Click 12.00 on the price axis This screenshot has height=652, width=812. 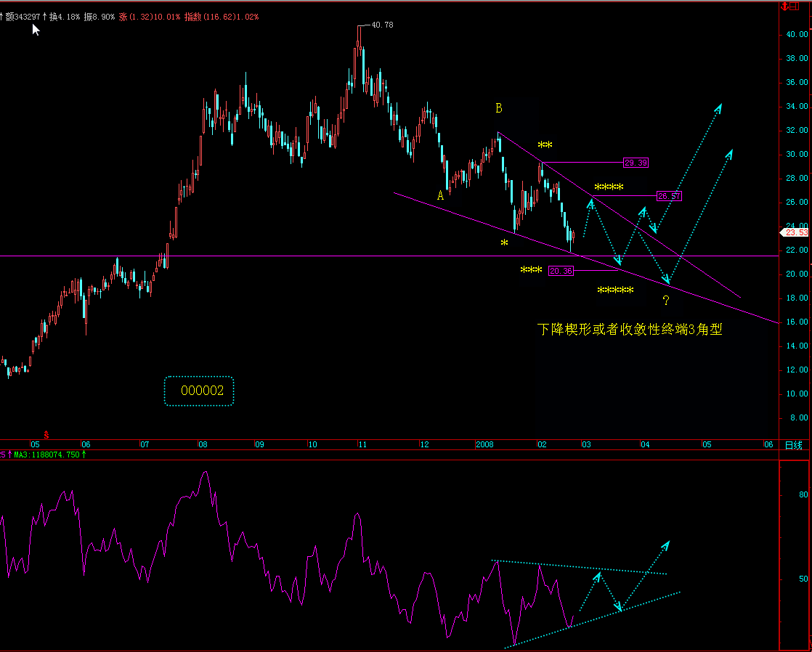tap(797, 370)
